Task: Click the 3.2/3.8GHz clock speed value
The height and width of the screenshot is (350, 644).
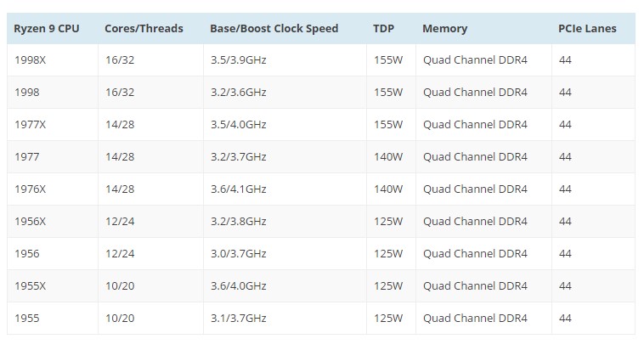Action: [x=239, y=222]
